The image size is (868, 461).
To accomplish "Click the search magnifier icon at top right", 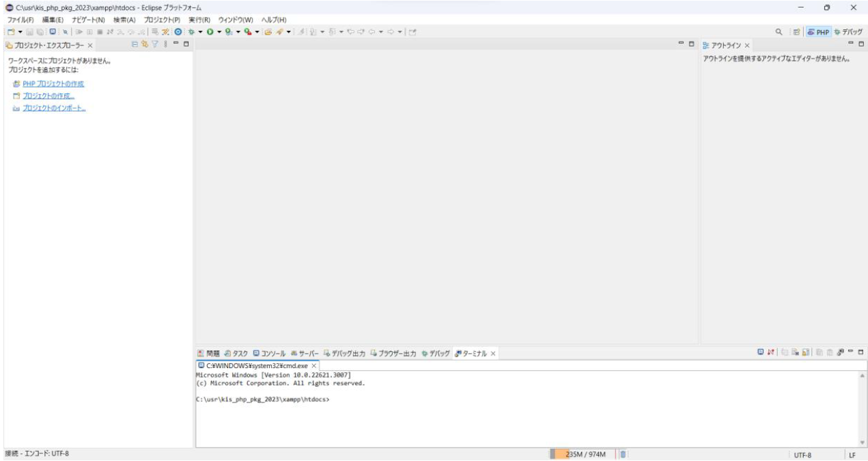I will point(779,32).
